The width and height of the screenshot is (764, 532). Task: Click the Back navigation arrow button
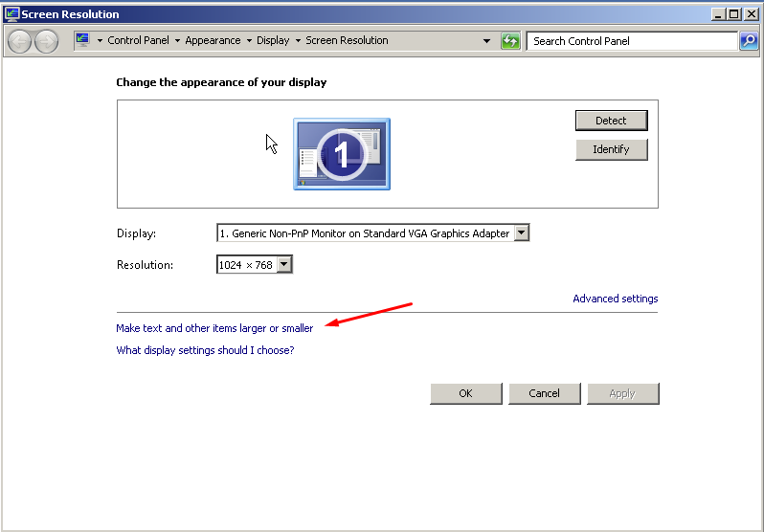19,41
